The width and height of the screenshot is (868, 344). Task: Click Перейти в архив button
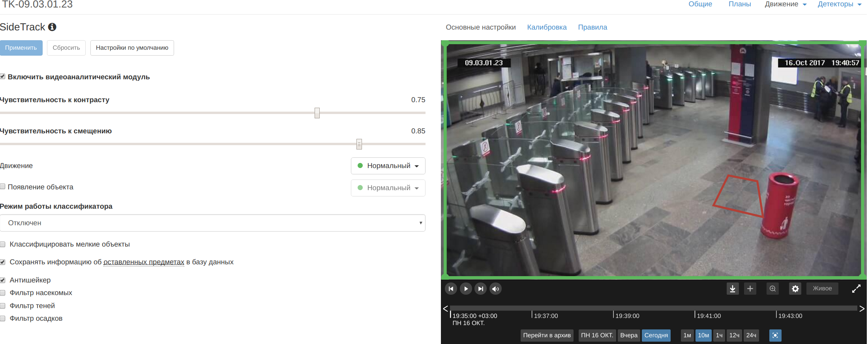(547, 335)
